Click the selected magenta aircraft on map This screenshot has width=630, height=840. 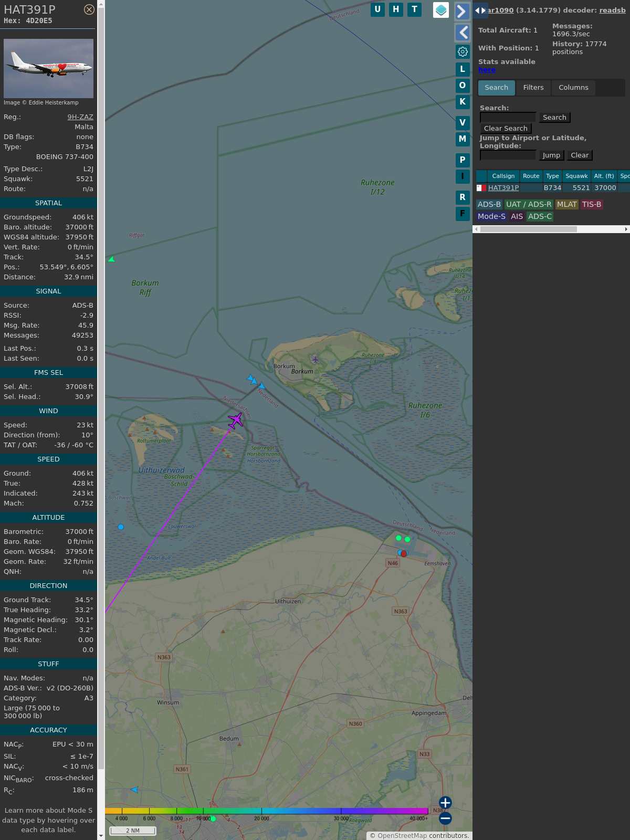click(236, 420)
